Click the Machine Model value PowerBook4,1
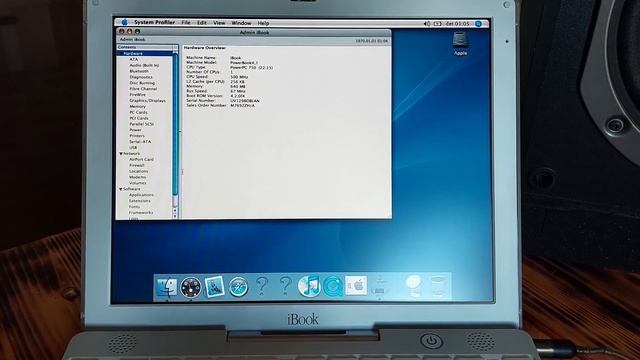 244,63
